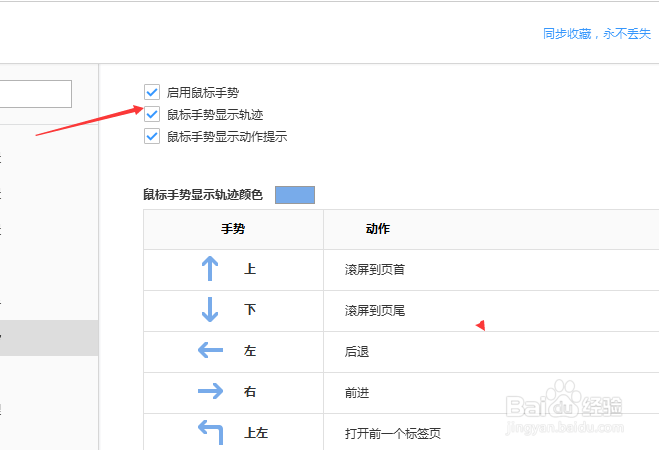Click the right arrow gesture icon
Image resolution: width=659 pixels, height=450 pixels.
(210, 391)
